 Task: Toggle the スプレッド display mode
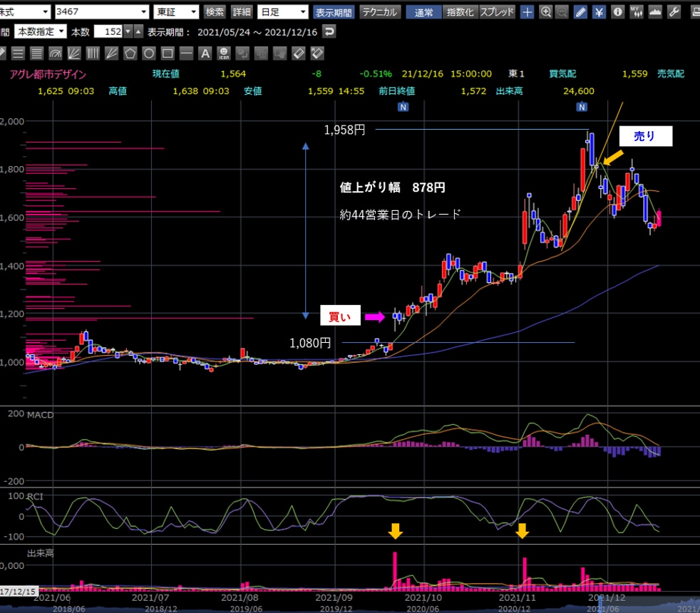497,12
